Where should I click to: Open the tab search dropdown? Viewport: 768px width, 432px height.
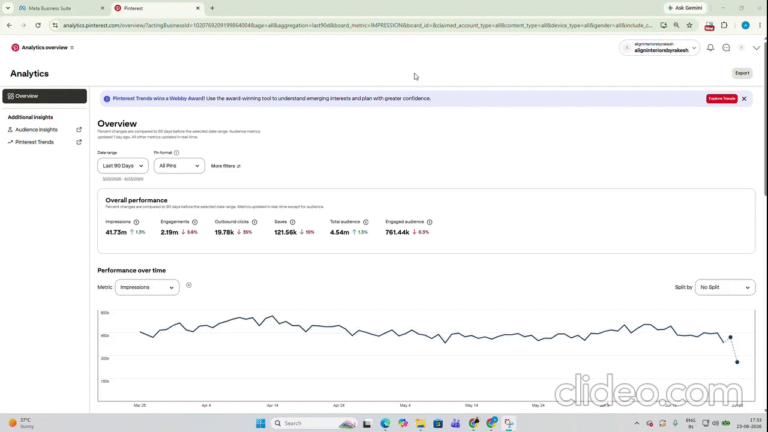[8, 8]
